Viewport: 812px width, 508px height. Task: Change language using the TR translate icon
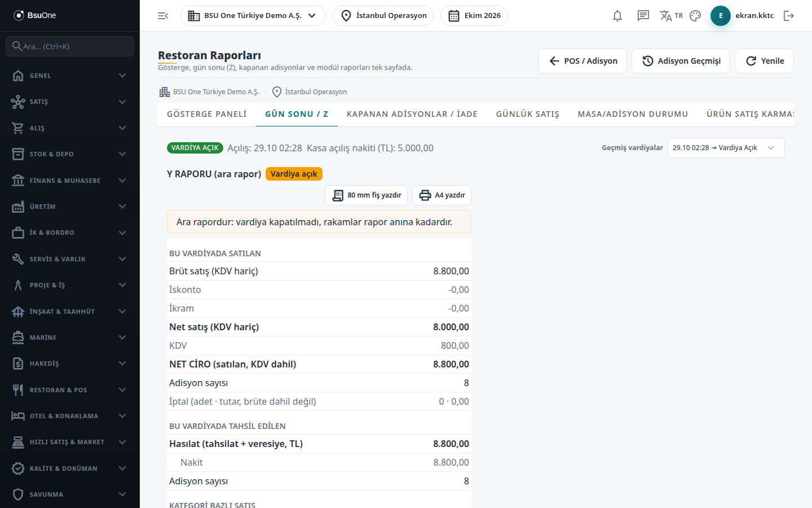[x=671, y=16]
